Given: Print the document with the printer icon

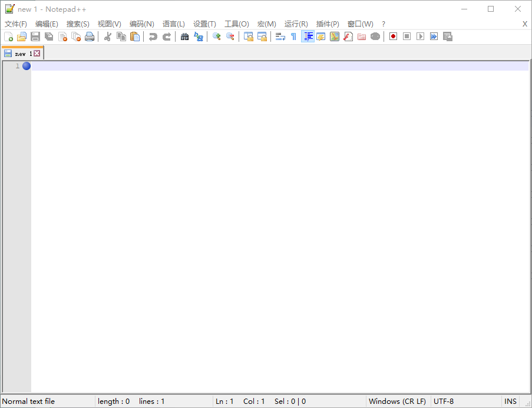Looking at the screenshot, I should coord(90,37).
